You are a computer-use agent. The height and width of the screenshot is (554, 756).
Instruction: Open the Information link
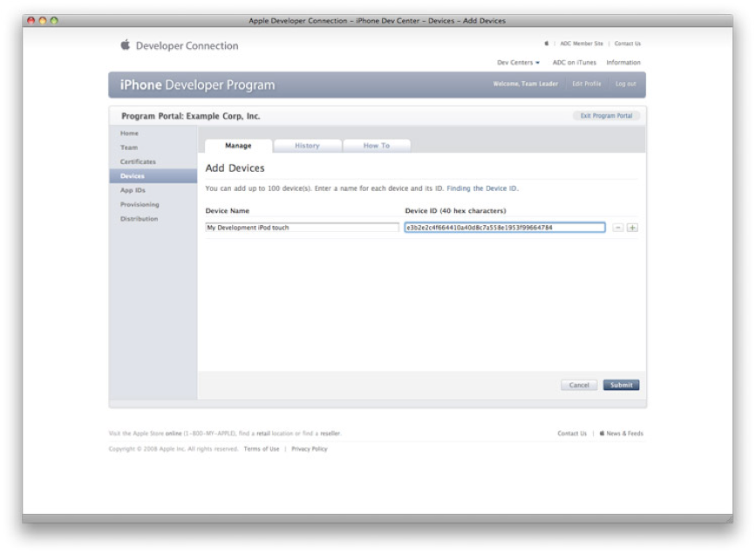click(x=623, y=63)
